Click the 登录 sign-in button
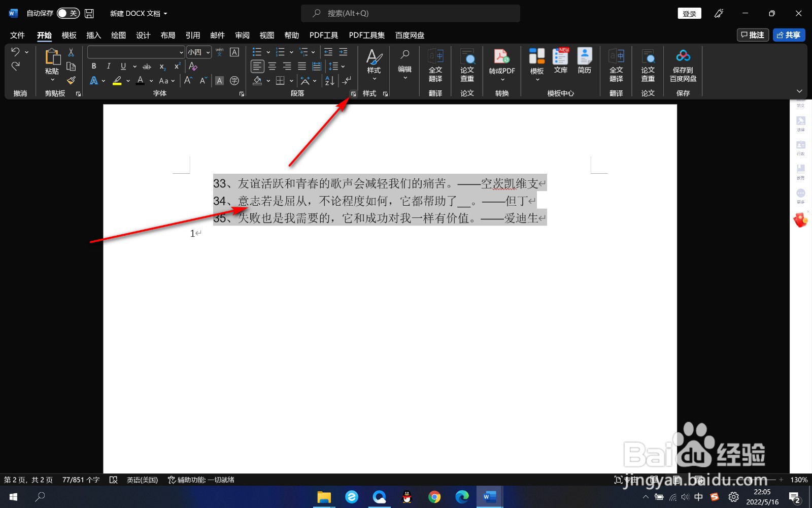 click(x=689, y=13)
